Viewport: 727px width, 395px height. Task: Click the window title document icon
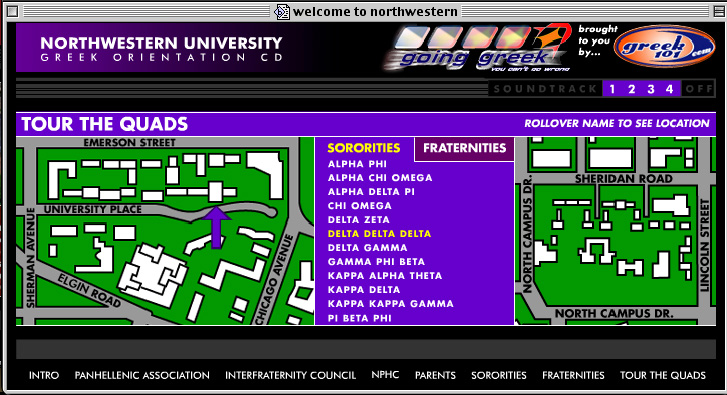coord(282,11)
